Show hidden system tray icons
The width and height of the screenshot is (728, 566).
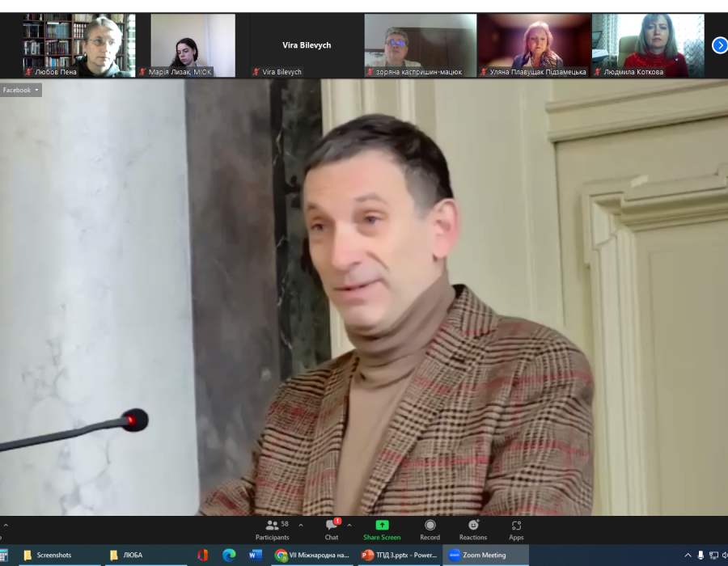coord(688,555)
